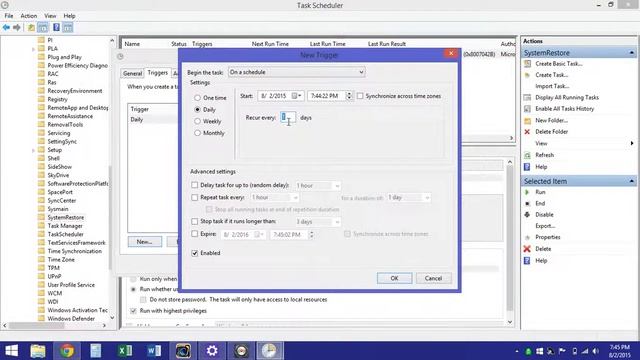
Task: Click the End icon under Selected Item
Action: click(527, 203)
